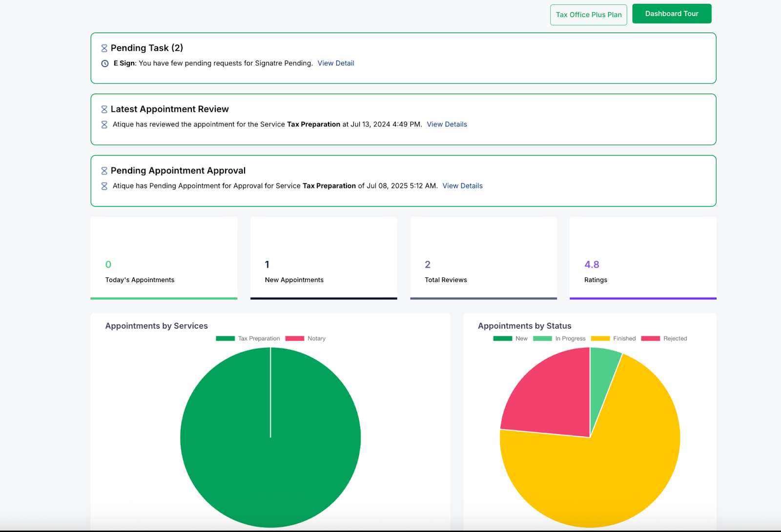Toggle New status legend swatch

[x=503, y=338]
